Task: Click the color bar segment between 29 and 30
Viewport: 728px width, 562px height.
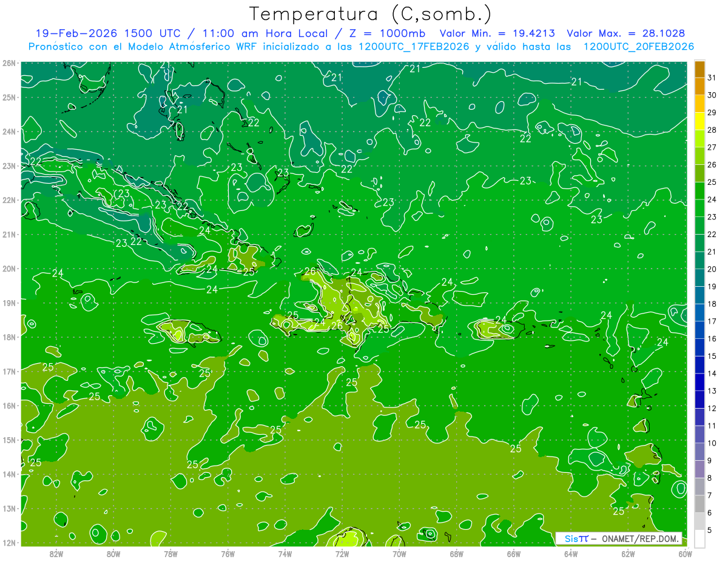Action: pyautogui.click(x=699, y=103)
